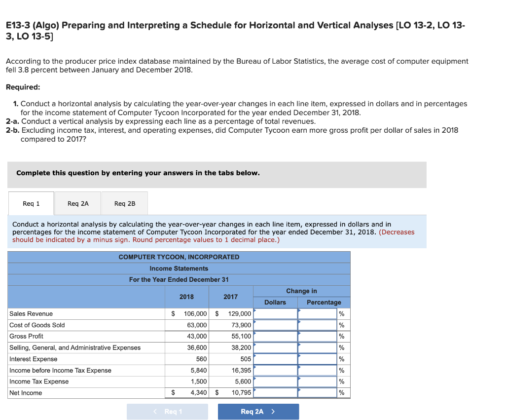Viewport: 505px width, 420px height.
Task: Click the Interest Expense dollars change field
Action: [x=276, y=359]
